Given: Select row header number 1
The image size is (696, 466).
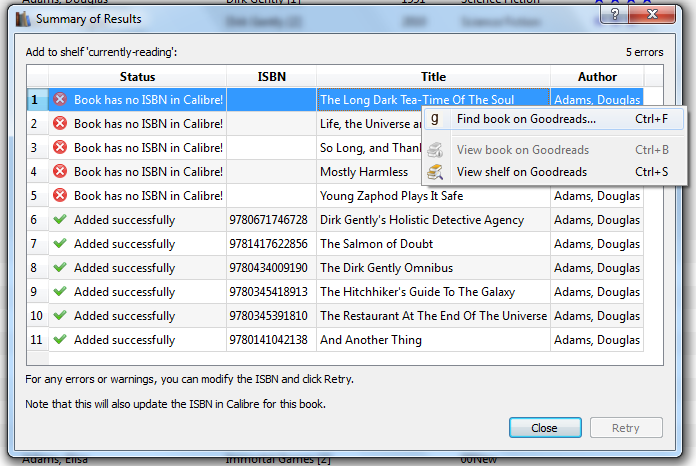Looking at the screenshot, I should [38, 99].
